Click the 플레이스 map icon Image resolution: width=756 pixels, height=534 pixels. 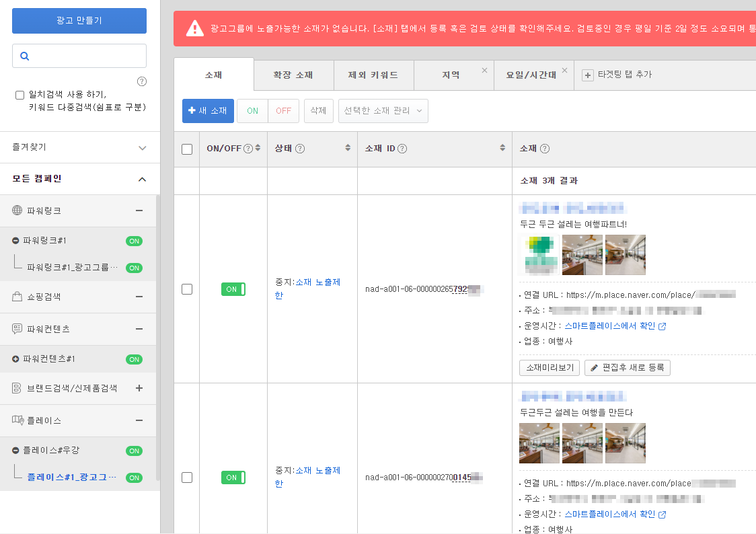click(18, 420)
